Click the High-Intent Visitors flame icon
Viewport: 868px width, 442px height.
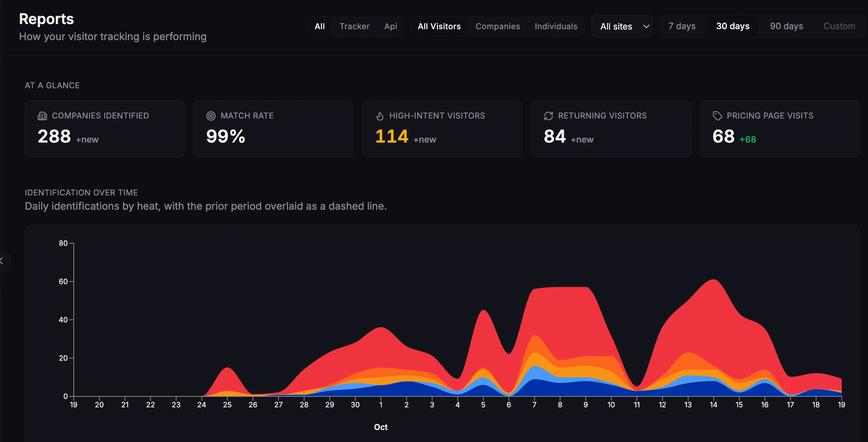[380, 116]
